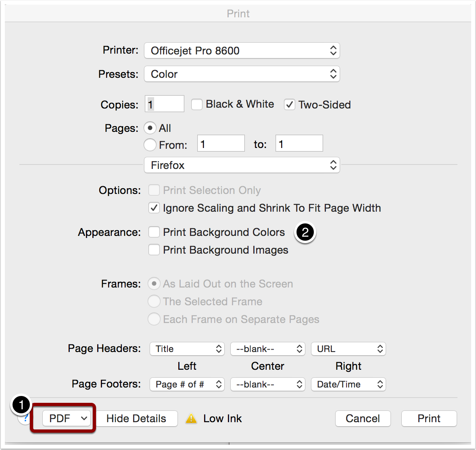
Task: Open the Firefox options panel dropdown
Action: [242, 165]
